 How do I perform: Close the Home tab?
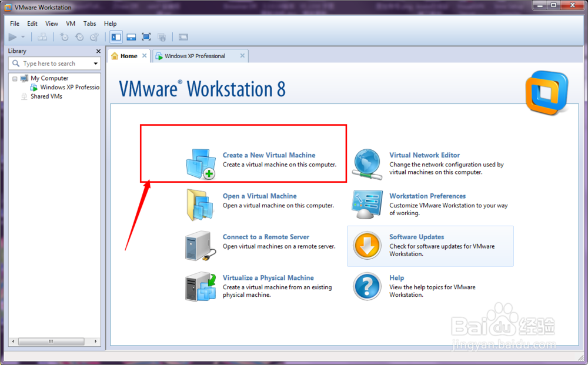click(145, 55)
